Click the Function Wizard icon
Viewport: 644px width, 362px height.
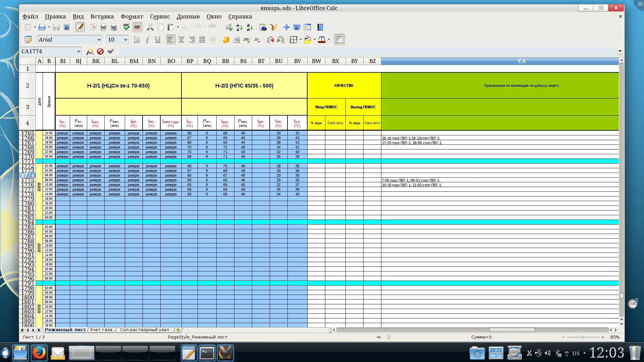pos(90,52)
